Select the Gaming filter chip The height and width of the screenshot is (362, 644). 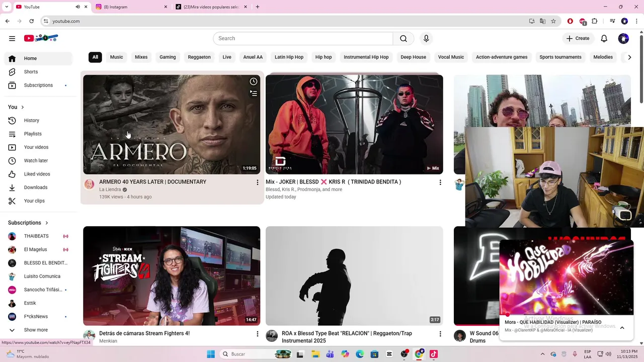pos(168,57)
